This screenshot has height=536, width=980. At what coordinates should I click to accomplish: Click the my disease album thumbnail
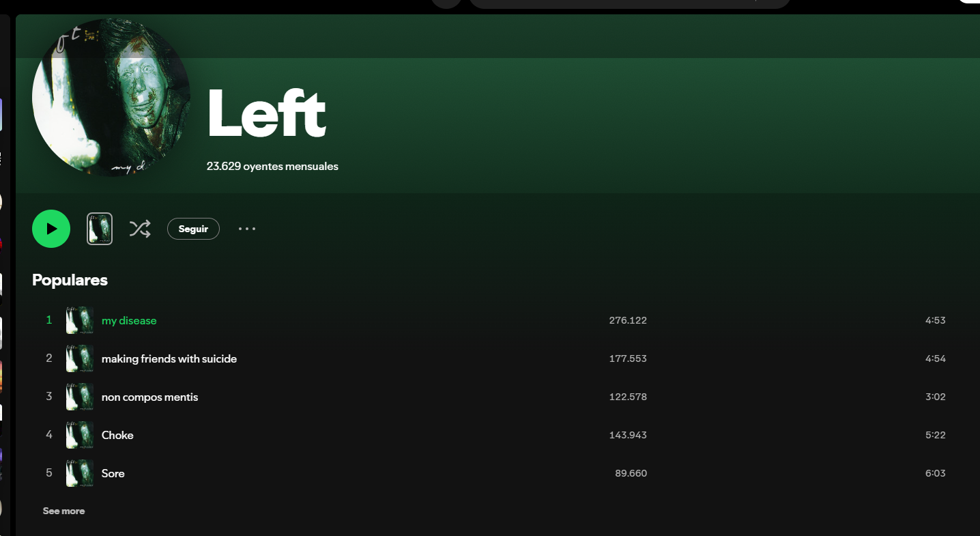tap(80, 320)
